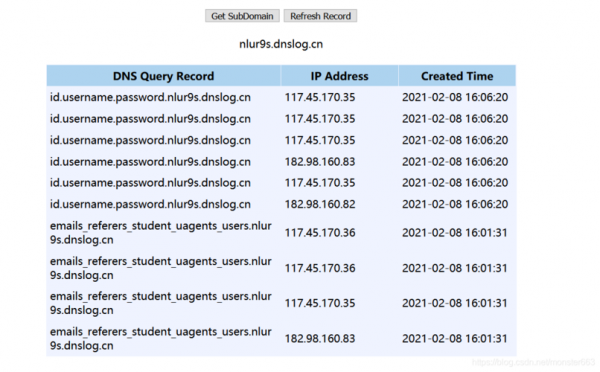Click the DNS Query Record column header
The width and height of the screenshot is (600, 372).
point(163,76)
